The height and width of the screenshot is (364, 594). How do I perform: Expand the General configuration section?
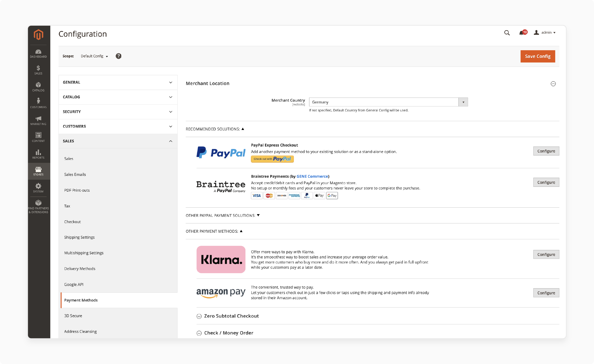pos(118,82)
